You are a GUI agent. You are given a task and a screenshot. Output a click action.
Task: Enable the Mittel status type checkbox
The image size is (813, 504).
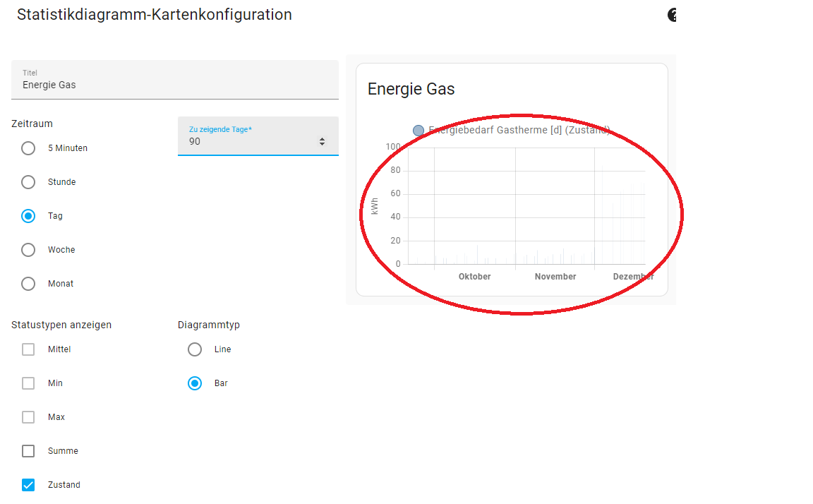click(28, 349)
